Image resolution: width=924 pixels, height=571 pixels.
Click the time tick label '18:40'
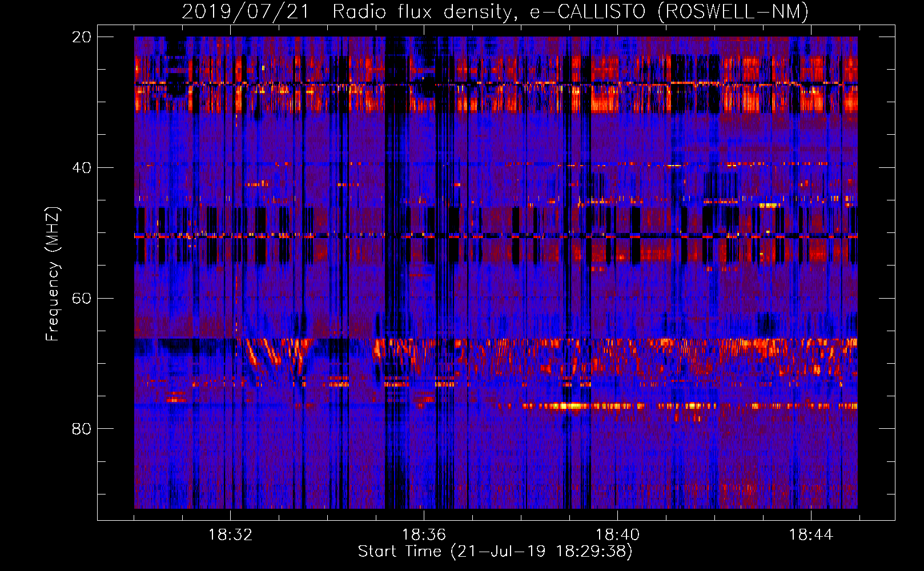pos(617,535)
